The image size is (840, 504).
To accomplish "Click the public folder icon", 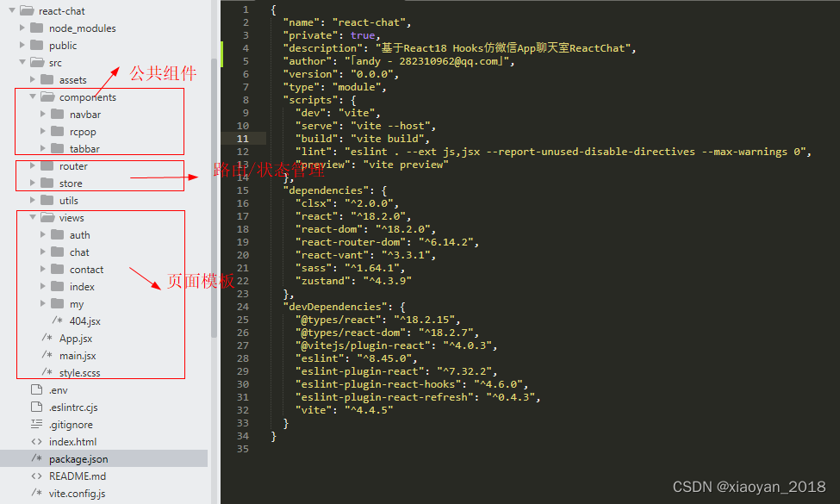I will (37, 45).
